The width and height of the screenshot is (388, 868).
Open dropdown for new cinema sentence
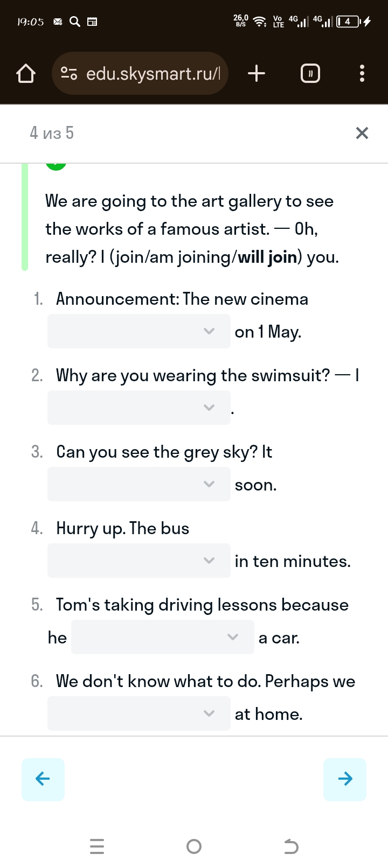click(139, 331)
